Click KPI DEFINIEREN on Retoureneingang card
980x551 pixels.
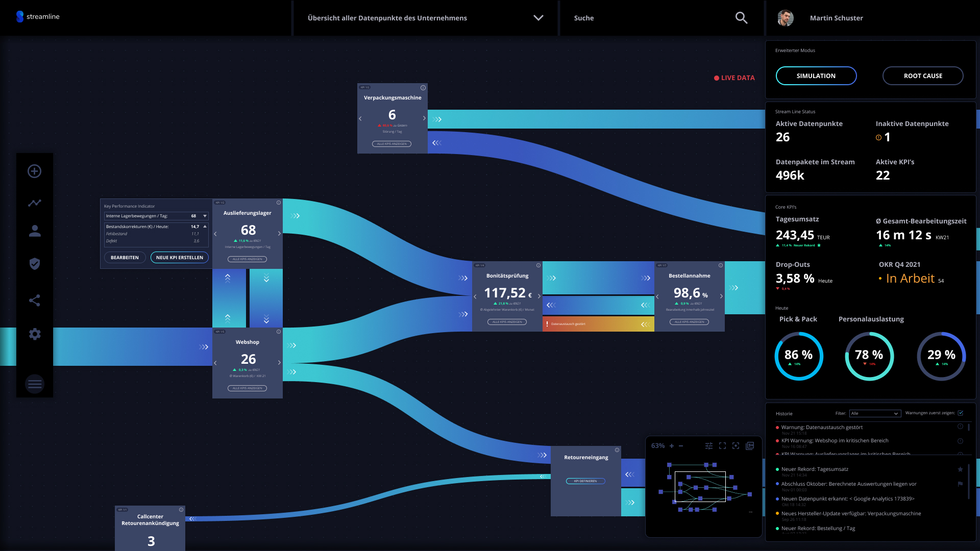(x=585, y=481)
